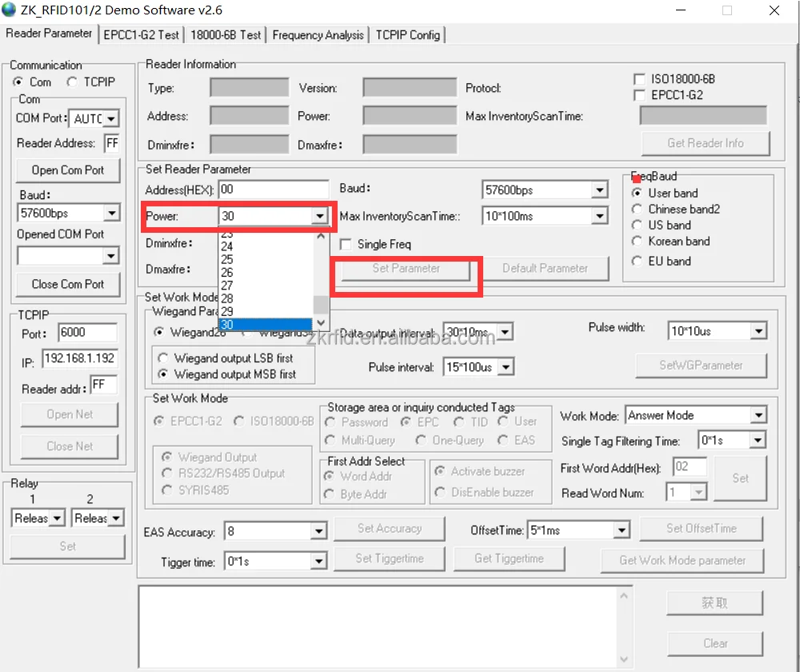
Task: Click the Open Com Port button
Action: coord(68,170)
